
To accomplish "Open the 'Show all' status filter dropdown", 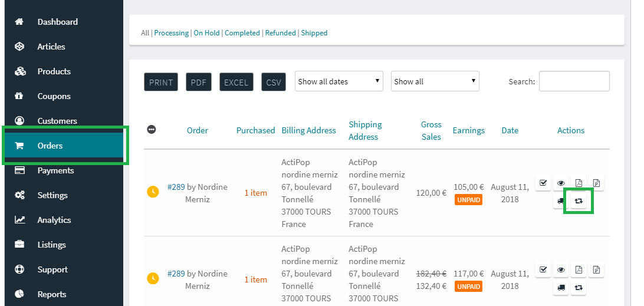I will tap(435, 81).
